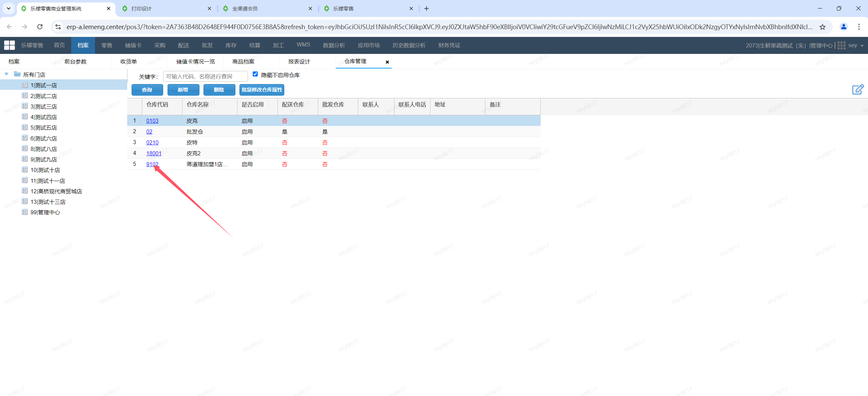Open the four-square app grid icon
The width and height of the screenshot is (868, 396).
click(x=9, y=45)
